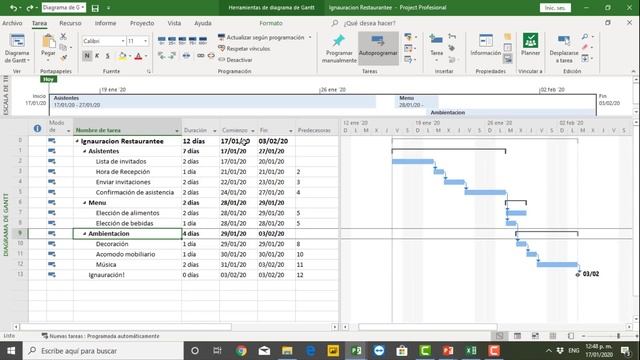Click the Ignauración! milestone row name

click(x=107, y=275)
